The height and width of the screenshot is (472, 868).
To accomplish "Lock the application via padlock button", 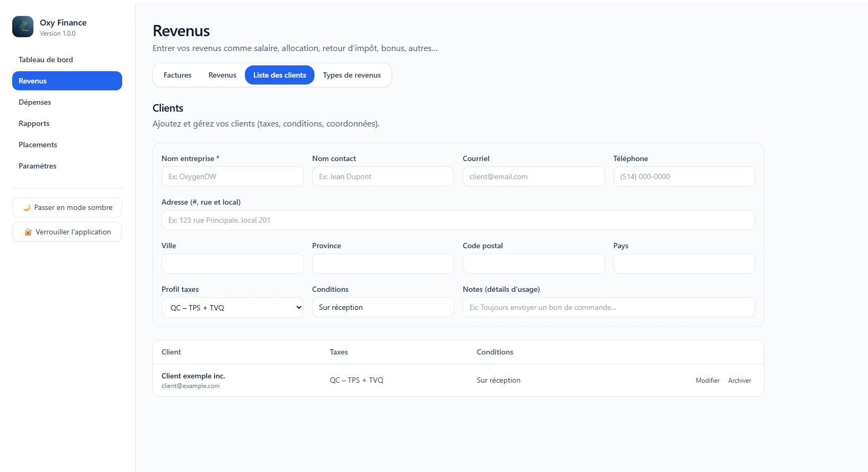I will (x=67, y=232).
